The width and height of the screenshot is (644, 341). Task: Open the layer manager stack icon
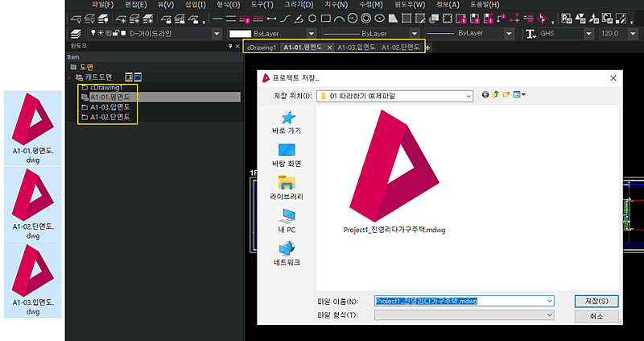click(76, 34)
